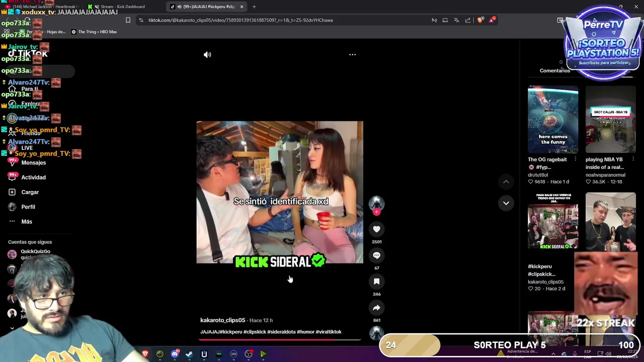Go to the next video arrow

pos(506,203)
